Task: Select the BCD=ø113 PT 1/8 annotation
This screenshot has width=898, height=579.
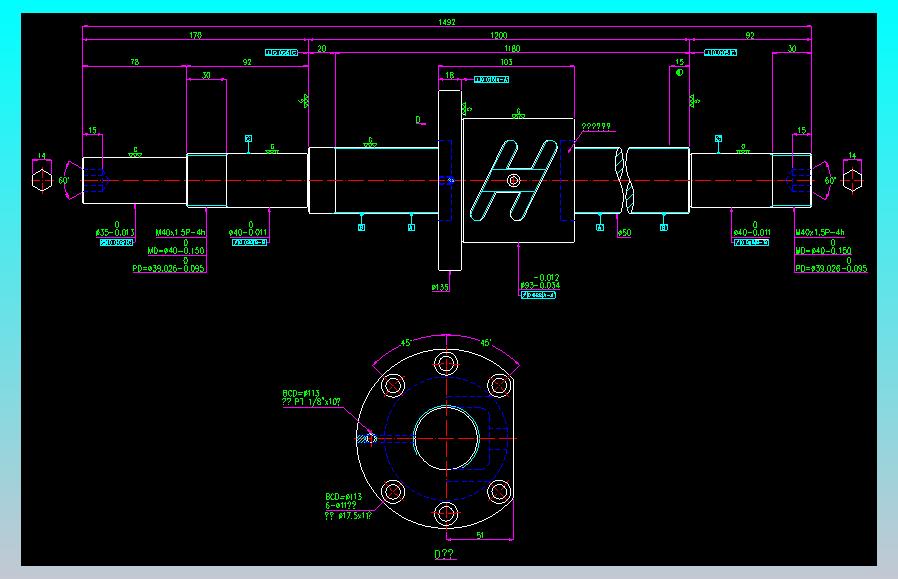Action: (311, 397)
